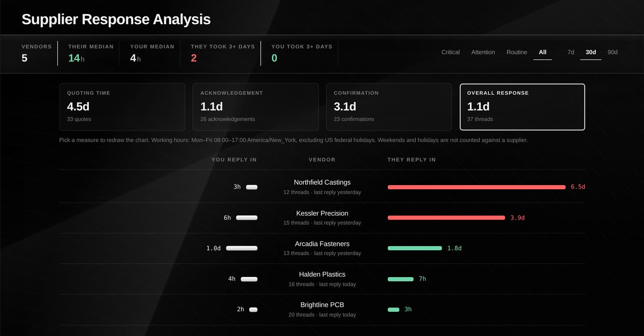Choose the Acknowledgement measure card

[x=256, y=107]
